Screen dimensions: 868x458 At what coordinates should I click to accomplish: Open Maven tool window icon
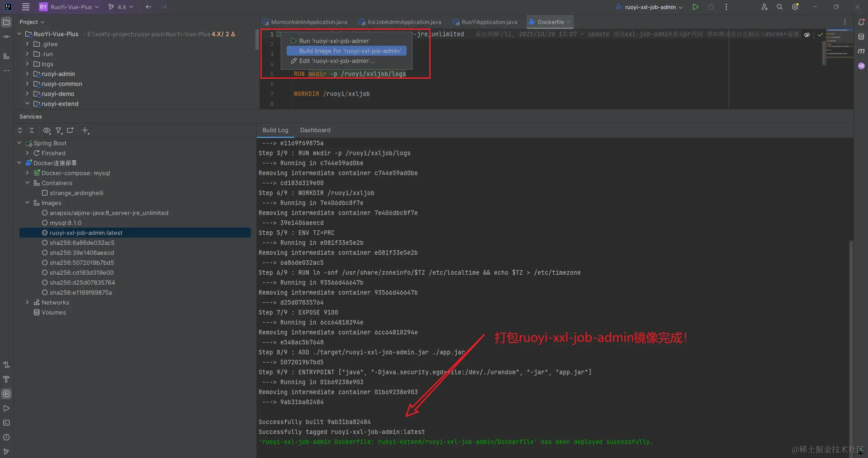click(x=861, y=51)
